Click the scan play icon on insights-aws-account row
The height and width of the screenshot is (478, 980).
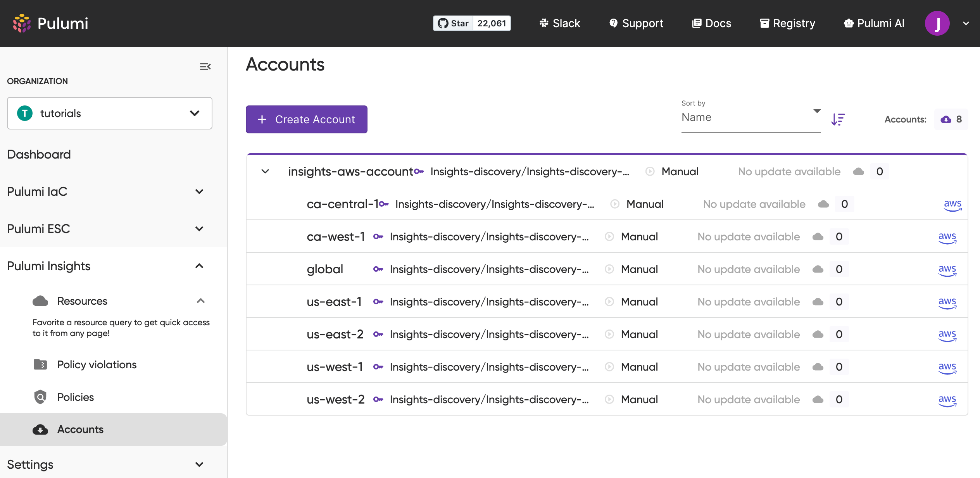coord(650,171)
